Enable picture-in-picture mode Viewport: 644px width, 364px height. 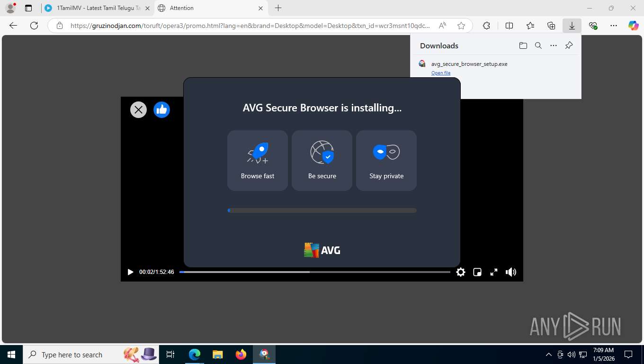(477, 272)
